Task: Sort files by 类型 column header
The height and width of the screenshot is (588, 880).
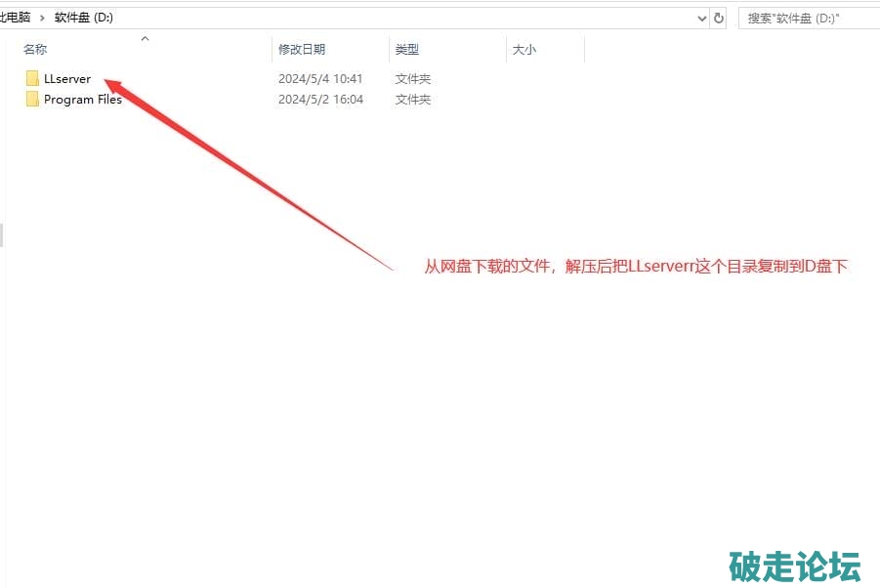Action: click(x=407, y=50)
